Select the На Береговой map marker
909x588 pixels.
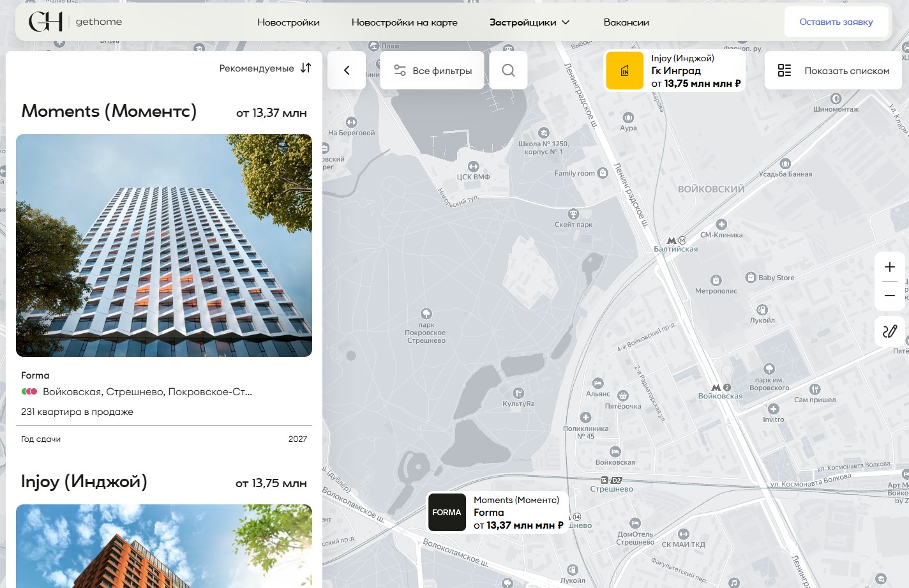pos(351,122)
